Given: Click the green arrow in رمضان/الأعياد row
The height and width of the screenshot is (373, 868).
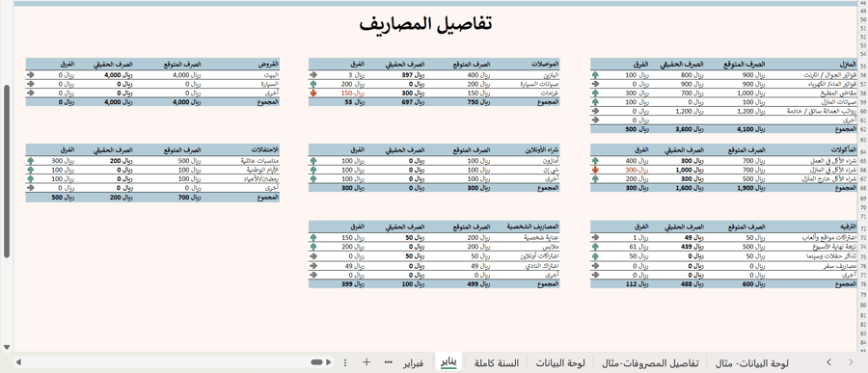Looking at the screenshot, I should 31,179.
